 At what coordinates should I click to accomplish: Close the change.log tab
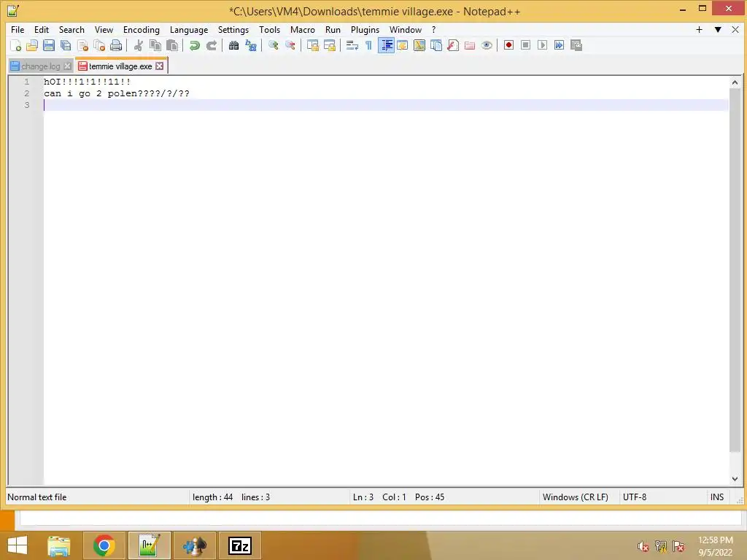coord(68,66)
